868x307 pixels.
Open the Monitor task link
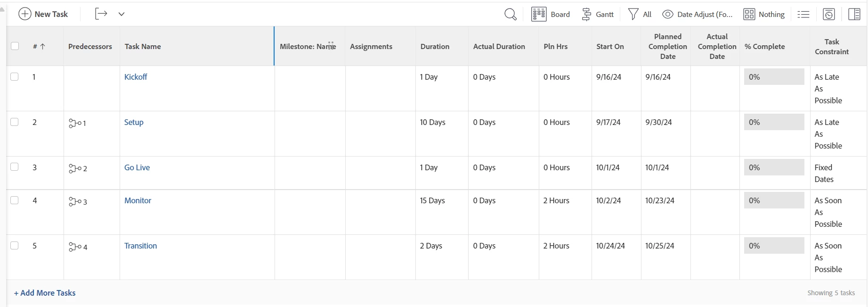[138, 200]
